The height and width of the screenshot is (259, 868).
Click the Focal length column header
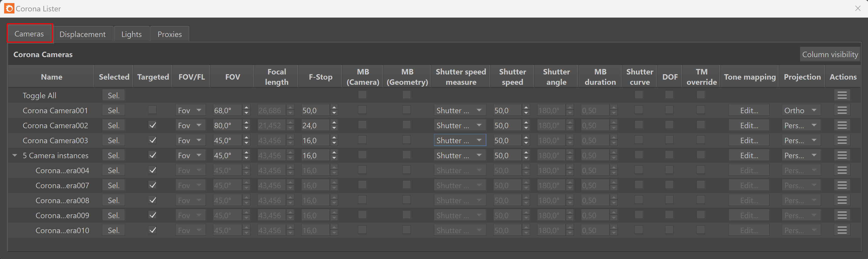pyautogui.click(x=277, y=77)
